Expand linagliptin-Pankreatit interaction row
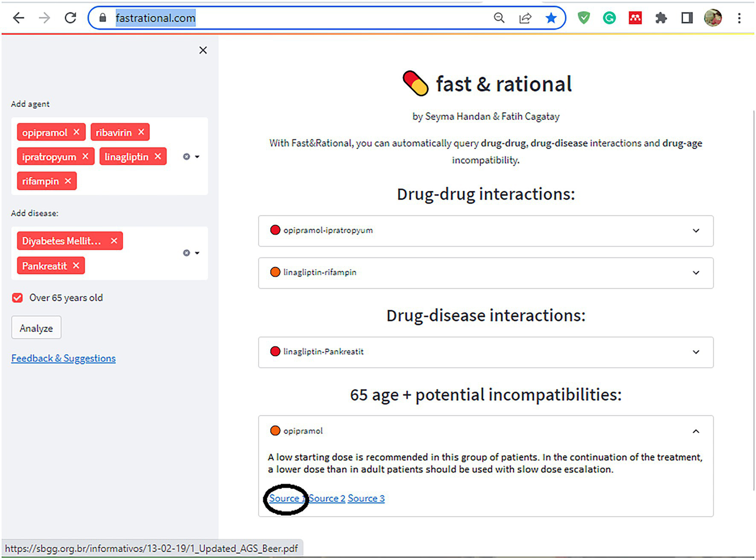The image size is (756, 560). 695,352
